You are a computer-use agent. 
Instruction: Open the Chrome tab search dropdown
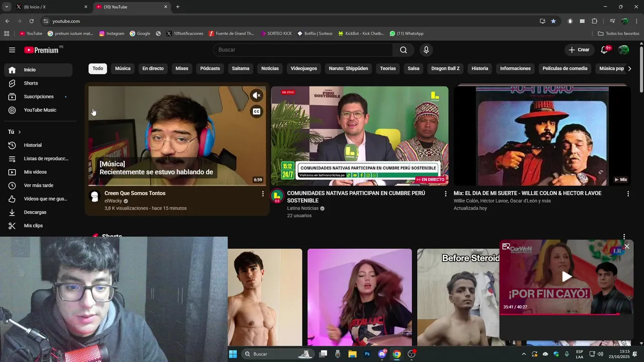click(x=7, y=7)
